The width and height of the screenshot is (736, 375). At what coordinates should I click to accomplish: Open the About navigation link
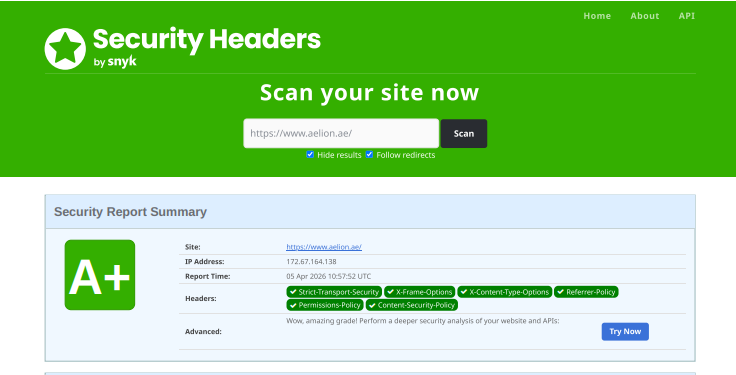(645, 16)
